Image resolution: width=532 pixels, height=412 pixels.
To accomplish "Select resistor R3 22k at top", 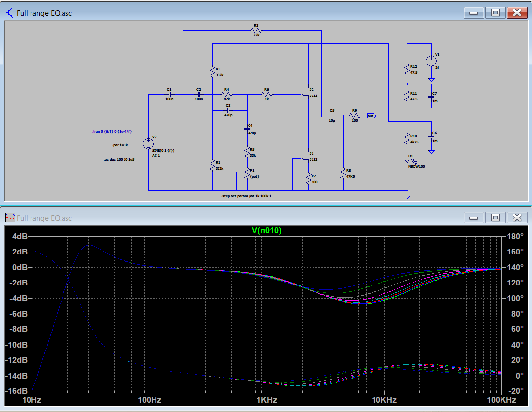I will (x=256, y=31).
